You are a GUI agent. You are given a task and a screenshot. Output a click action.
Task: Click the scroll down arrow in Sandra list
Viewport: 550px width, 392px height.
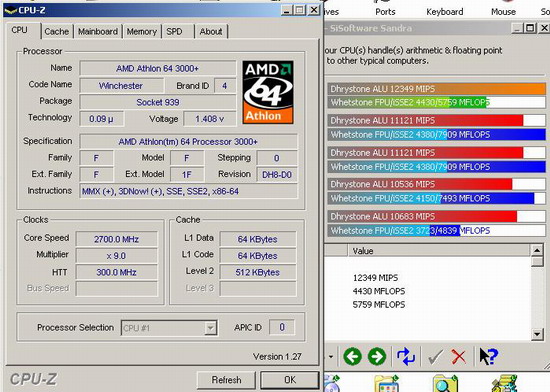537,334
